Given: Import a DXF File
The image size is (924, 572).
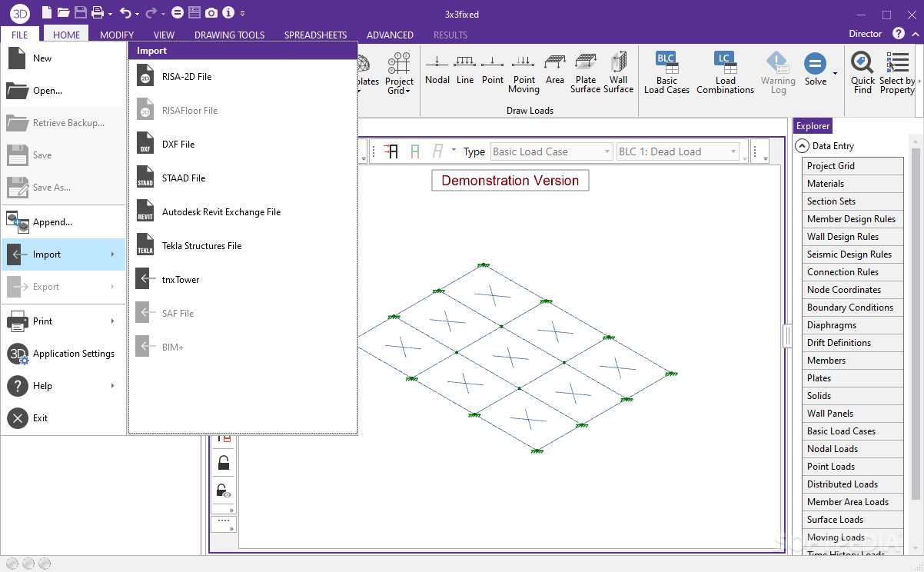Looking at the screenshot, I should pyautogui.click(x=243, y=145).
